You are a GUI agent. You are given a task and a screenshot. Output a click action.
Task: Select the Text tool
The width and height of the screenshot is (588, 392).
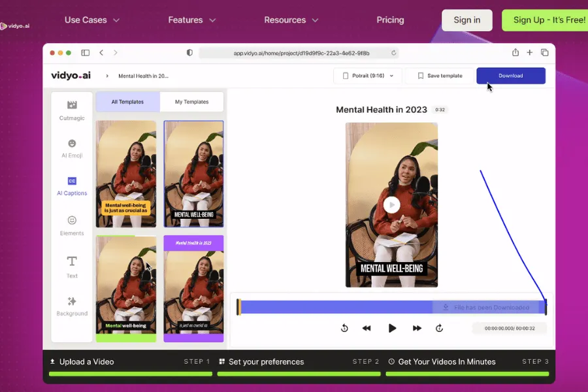[x=72, y=267]
